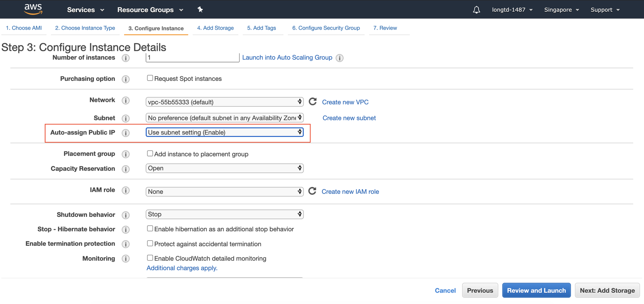Click the Number of instances input field

192,57
